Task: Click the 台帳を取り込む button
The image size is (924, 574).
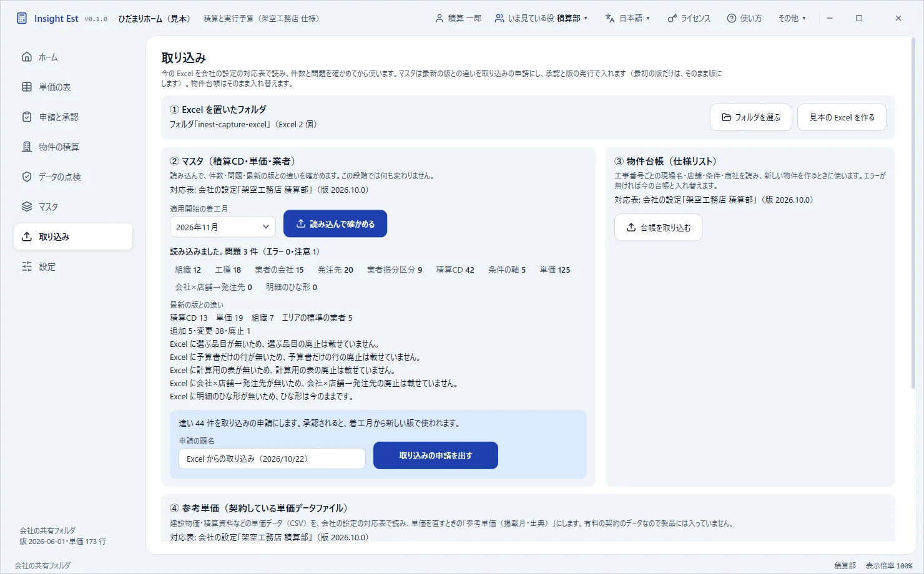Action: [x=659, y=227]
